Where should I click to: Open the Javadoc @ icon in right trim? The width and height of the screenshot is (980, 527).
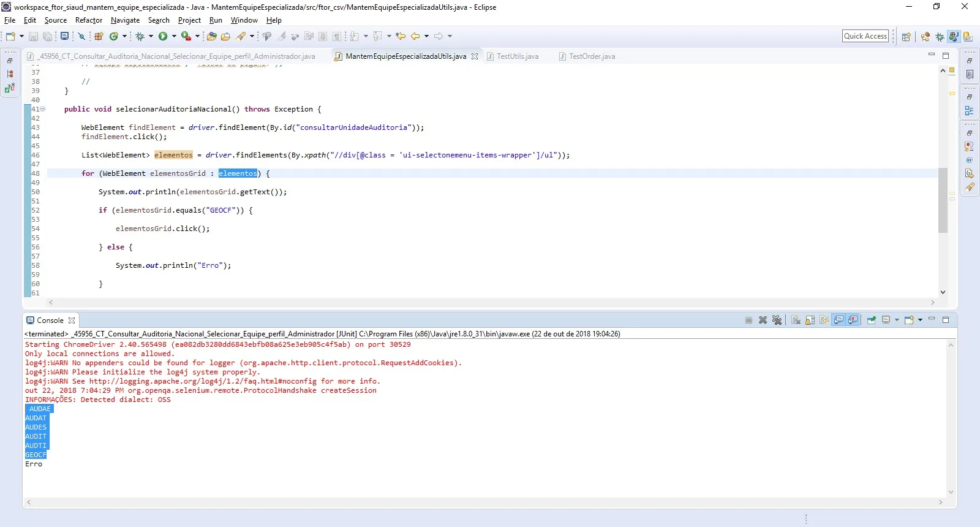point(969,160)
